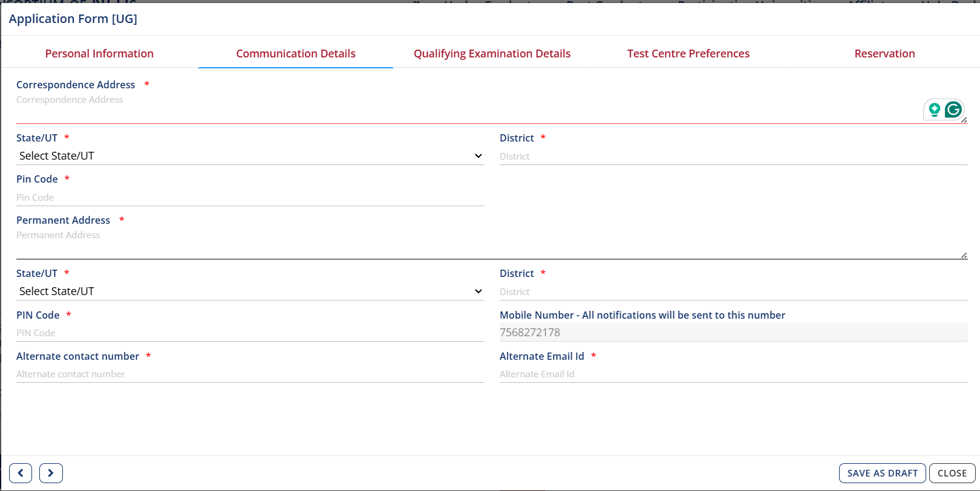
Task: Click the Grammarly icon in address box
Action: click(953, 109)
